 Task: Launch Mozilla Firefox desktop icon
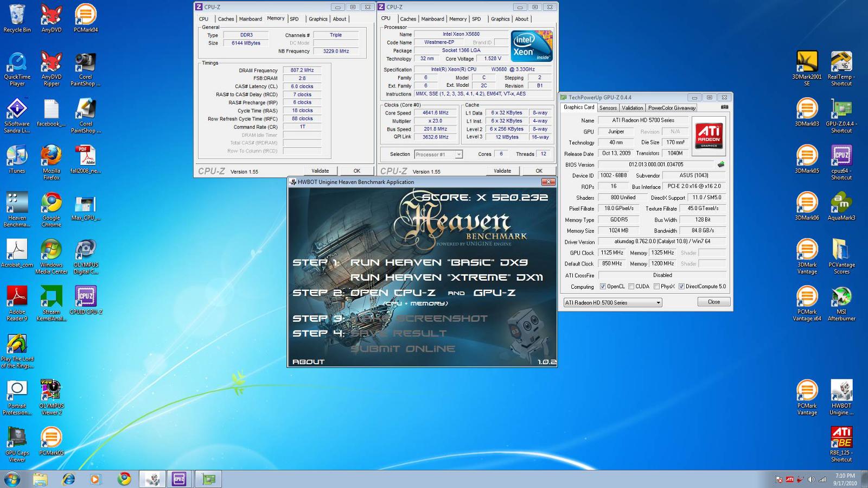coord(51,162)
